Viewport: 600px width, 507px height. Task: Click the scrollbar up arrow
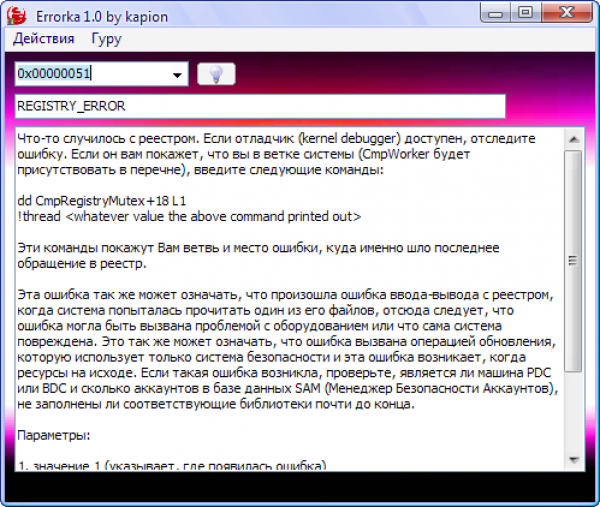(x=573, y=139)
